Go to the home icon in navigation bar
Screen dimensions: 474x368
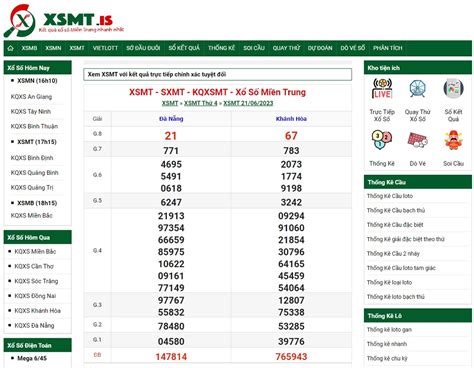tap(10, 48)
